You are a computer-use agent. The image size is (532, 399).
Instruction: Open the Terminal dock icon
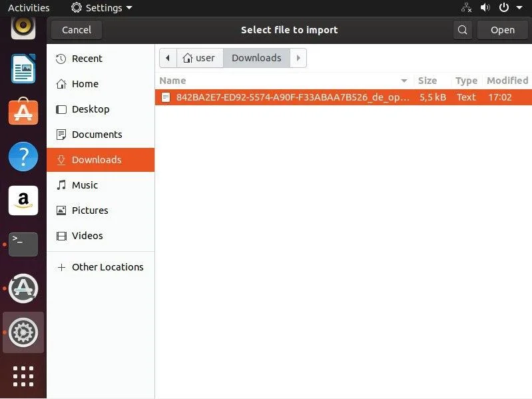click(x=23, y=244)
